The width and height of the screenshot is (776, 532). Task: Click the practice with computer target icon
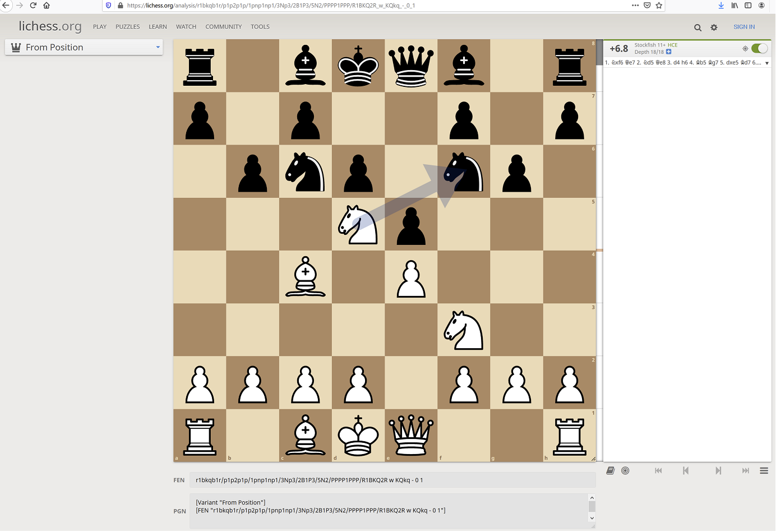[x=625, y=470]
